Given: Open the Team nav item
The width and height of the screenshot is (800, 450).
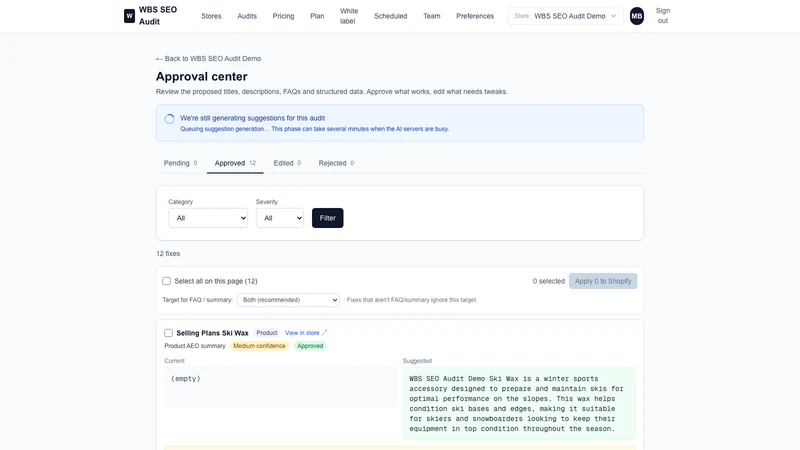Looking at the screenshot, I should click(x=432, y=16).
